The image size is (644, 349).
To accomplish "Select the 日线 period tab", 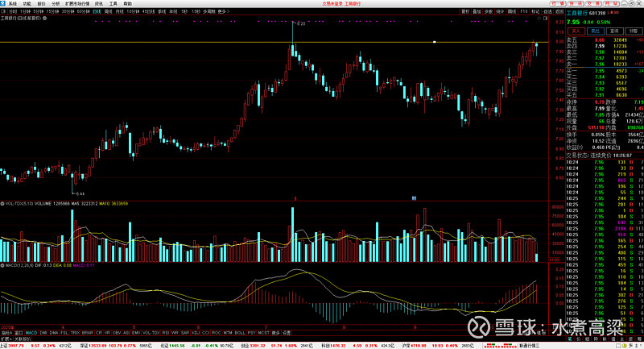I will 97,11.
